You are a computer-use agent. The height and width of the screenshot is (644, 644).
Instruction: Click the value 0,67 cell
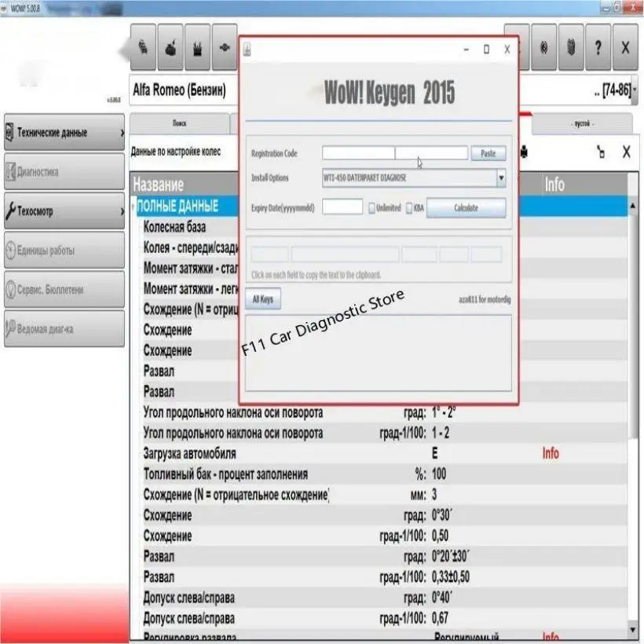click(440, 618)
